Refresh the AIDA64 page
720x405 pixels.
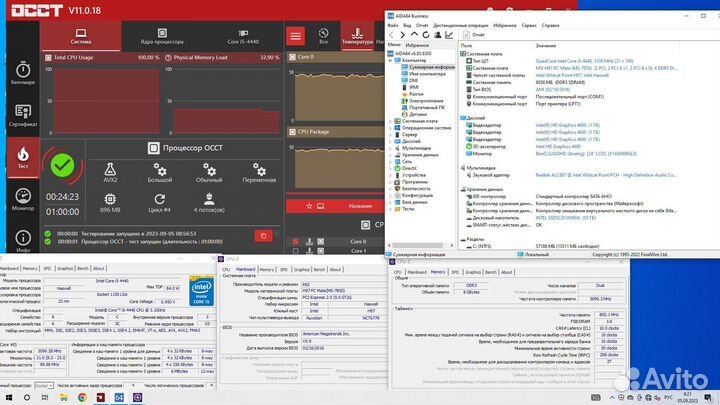tap(426, 35)
